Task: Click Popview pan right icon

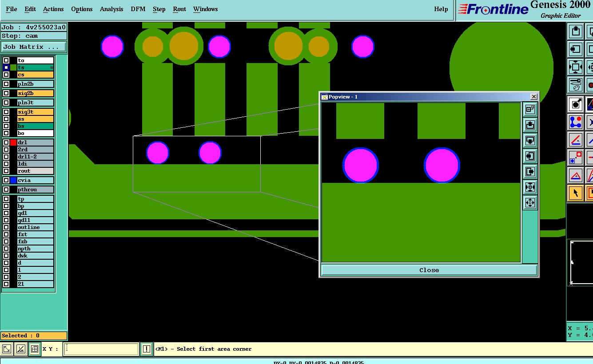Action: click(529, 171)
